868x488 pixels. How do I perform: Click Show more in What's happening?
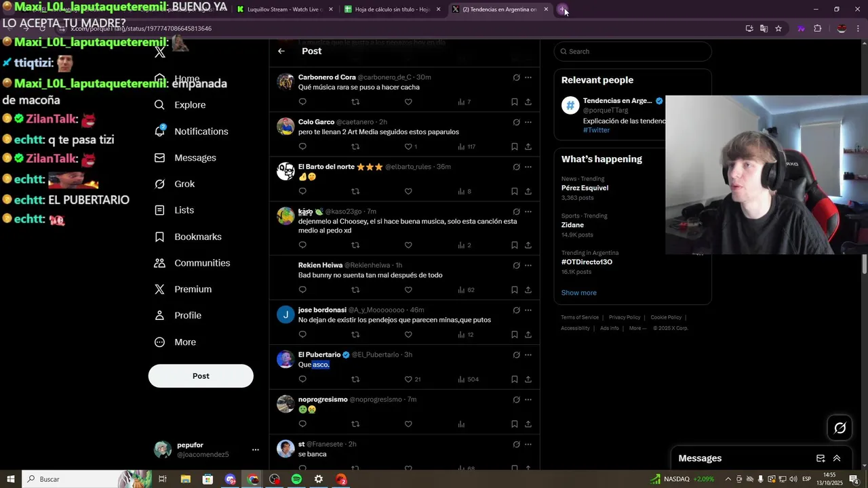coord(579,293)
